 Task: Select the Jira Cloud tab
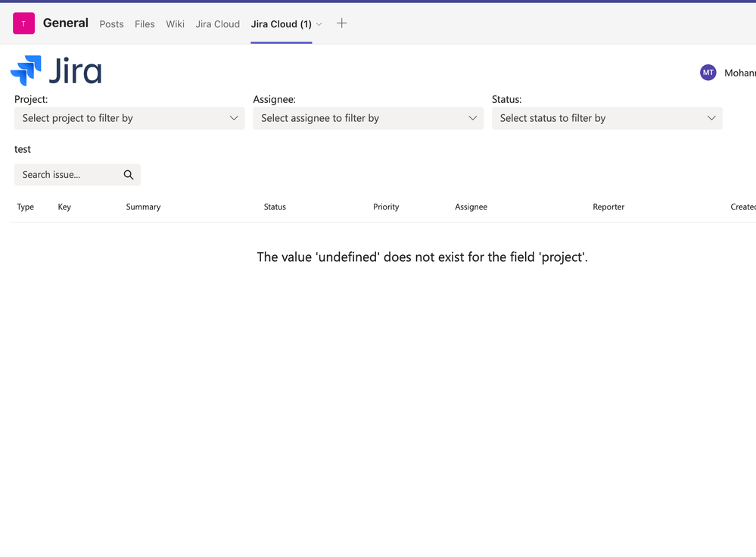(x=217, y=24)
